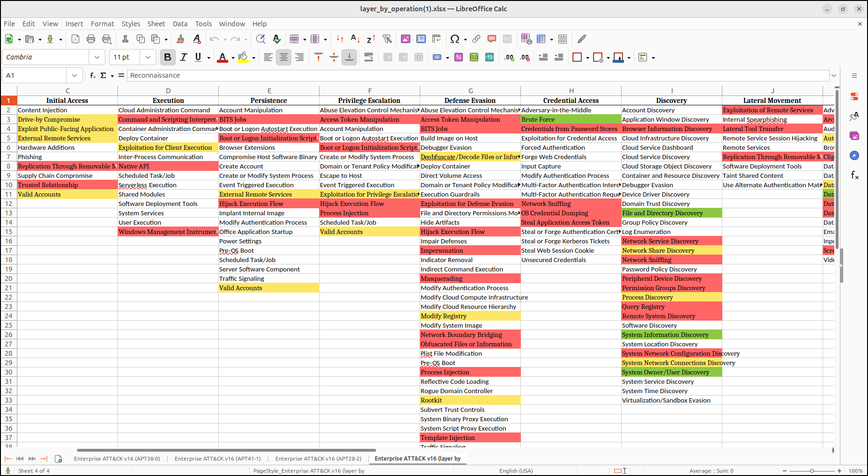
Task: Open the font size dropdown arrow
Action: pos(148,57)
